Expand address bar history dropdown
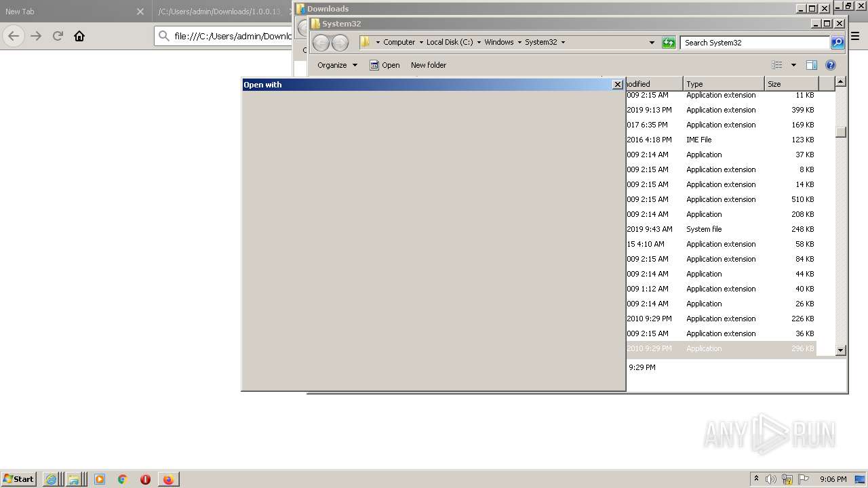The width and height of the screenshot is (868, 488). point(652,43)
